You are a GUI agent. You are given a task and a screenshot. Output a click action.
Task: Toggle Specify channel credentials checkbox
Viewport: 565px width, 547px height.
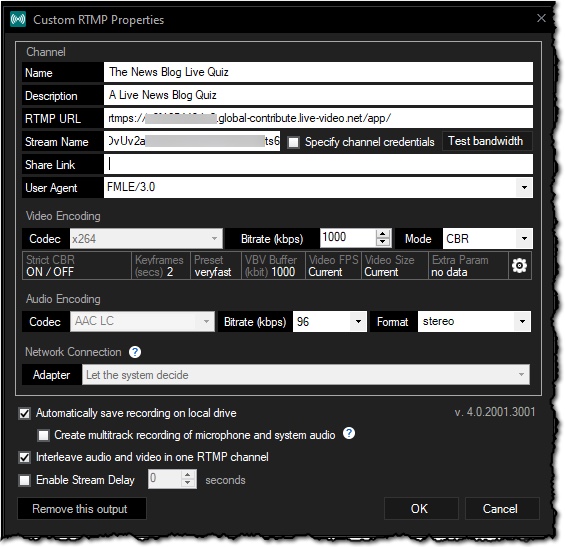[x=293, y=142]
